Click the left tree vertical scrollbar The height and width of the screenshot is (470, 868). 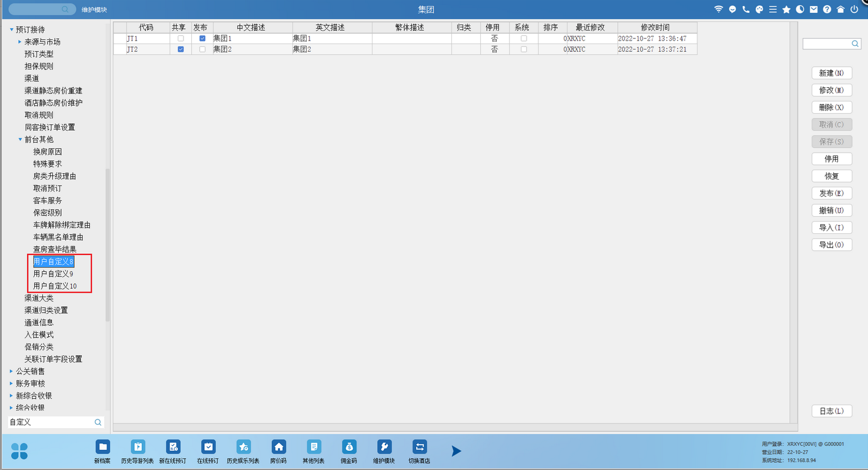coord(107,245)
